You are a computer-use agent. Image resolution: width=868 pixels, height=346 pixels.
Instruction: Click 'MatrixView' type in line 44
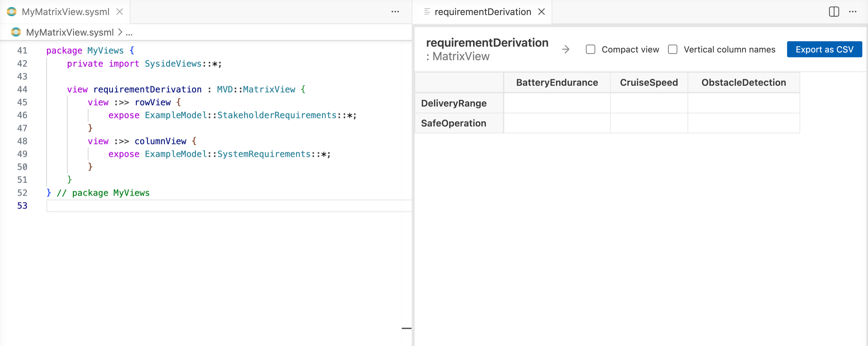(269, 90)
